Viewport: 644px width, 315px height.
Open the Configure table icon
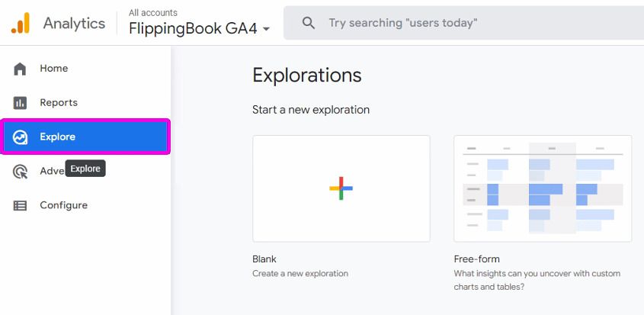20,205
